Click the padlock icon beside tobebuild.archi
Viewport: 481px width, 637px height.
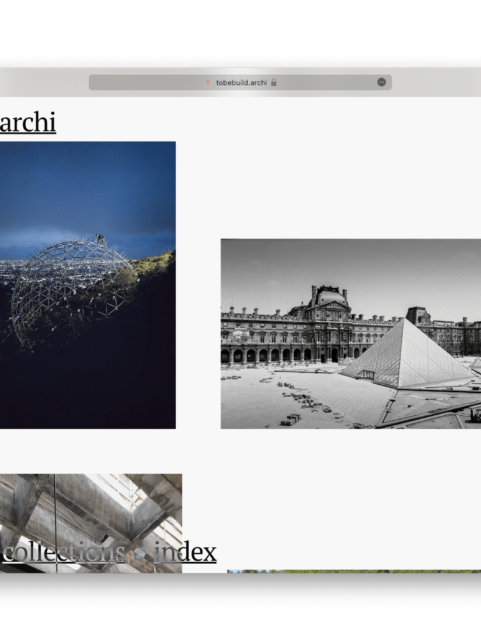[274, 82]
